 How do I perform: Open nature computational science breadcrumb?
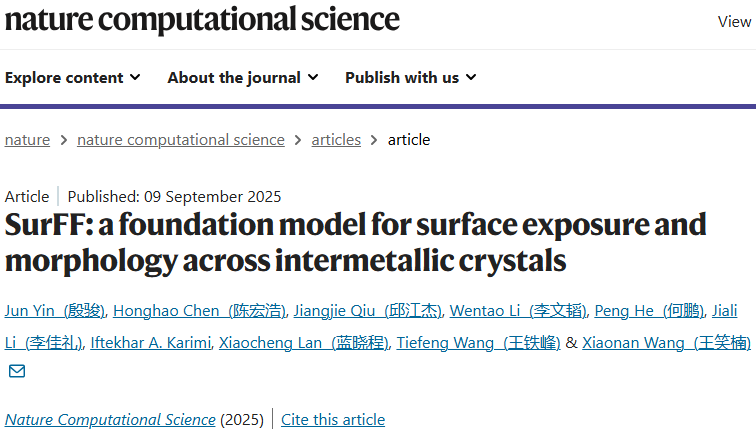point(180,139)
